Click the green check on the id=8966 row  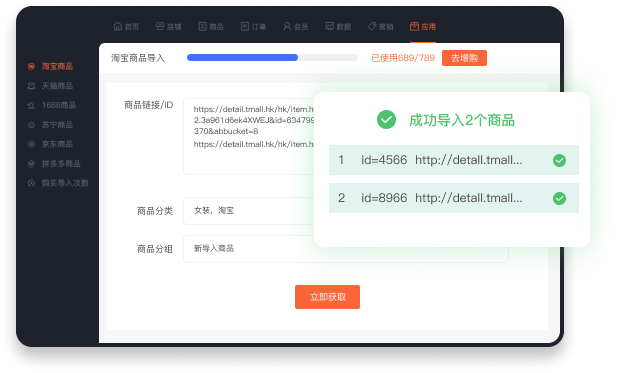click(x=559, y=198)
